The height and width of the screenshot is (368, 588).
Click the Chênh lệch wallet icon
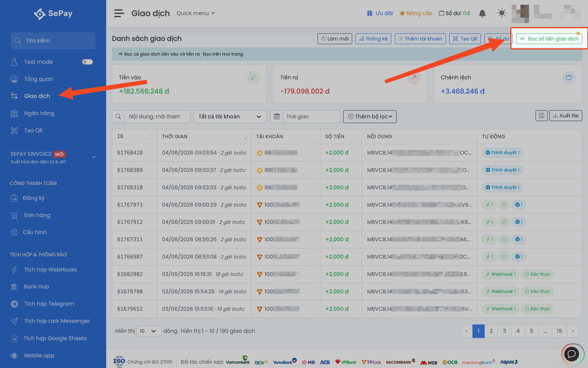point(569,77)
